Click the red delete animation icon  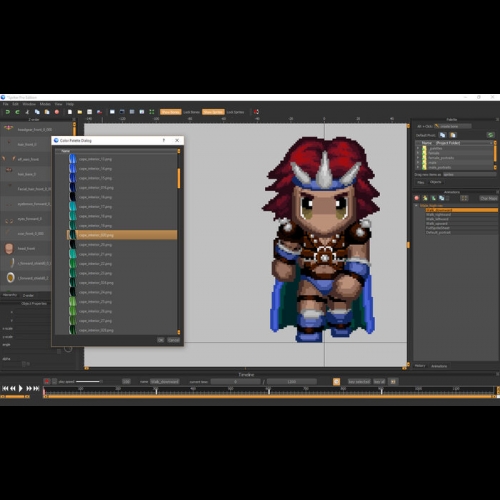point(417,198)
